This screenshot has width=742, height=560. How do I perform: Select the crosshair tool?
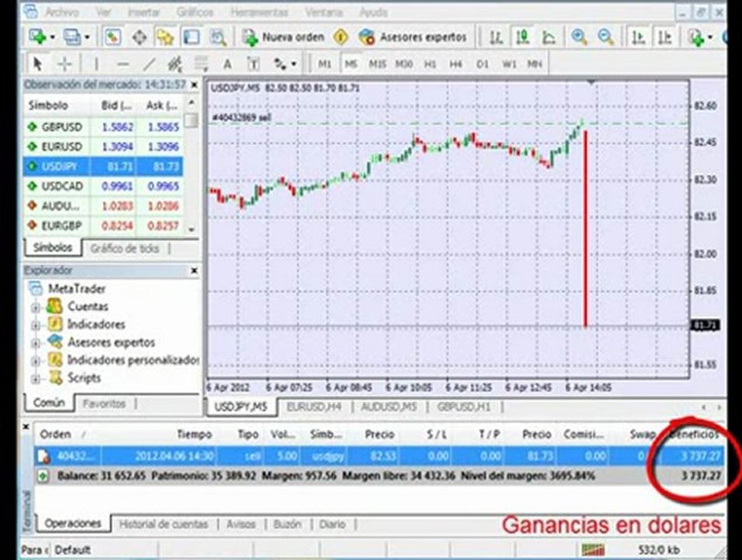pyautogui.click(x=65, y=64)
